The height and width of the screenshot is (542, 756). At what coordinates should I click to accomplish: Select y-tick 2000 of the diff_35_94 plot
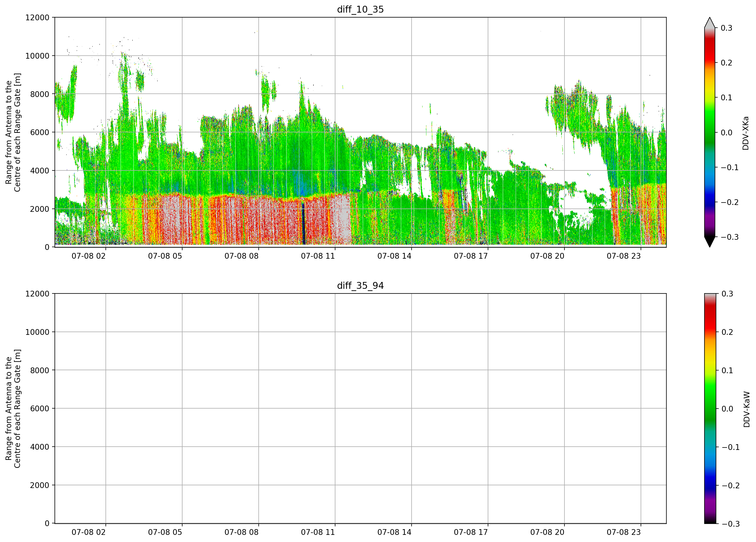point(40,485)
